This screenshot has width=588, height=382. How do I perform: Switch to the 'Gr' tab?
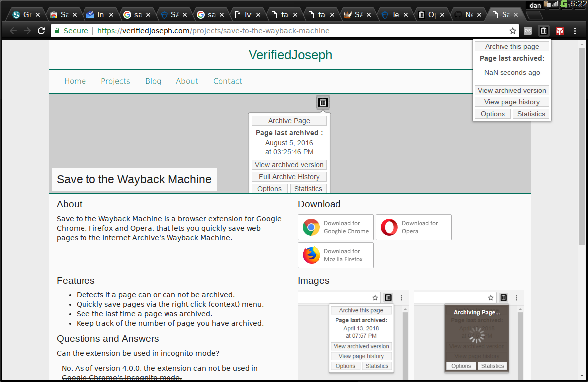pyautogui.click(x=26, y=14)
